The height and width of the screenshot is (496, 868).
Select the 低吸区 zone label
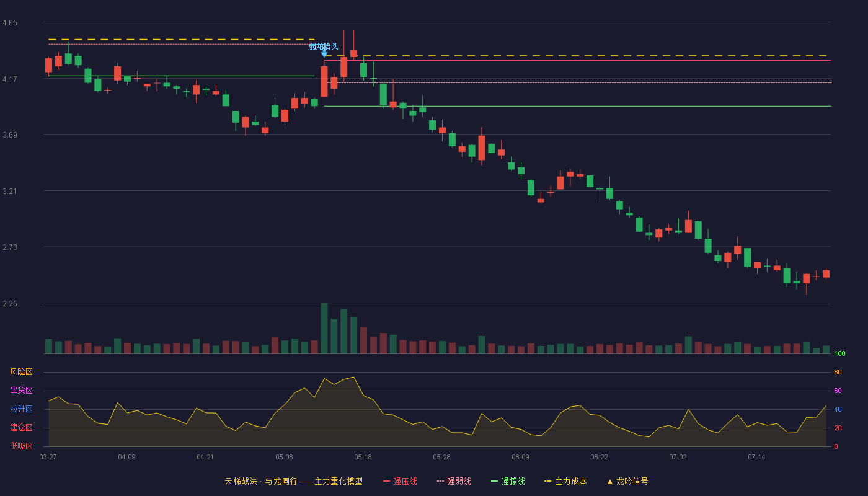pyautogui.click(x=21, y=446)
